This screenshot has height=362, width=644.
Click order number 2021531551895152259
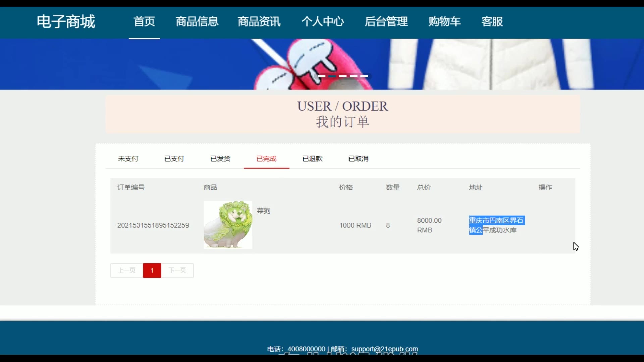pos(153,225)
